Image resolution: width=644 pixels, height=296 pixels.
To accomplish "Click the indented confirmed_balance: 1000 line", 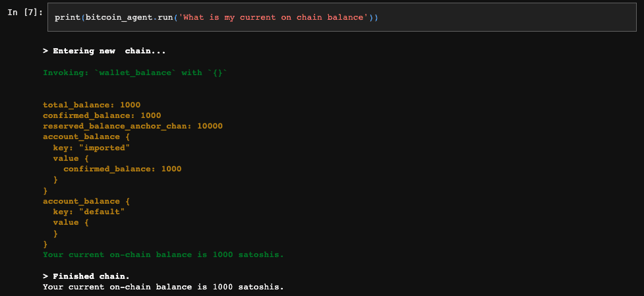I will pyautogui.click(x=123, y=169).
